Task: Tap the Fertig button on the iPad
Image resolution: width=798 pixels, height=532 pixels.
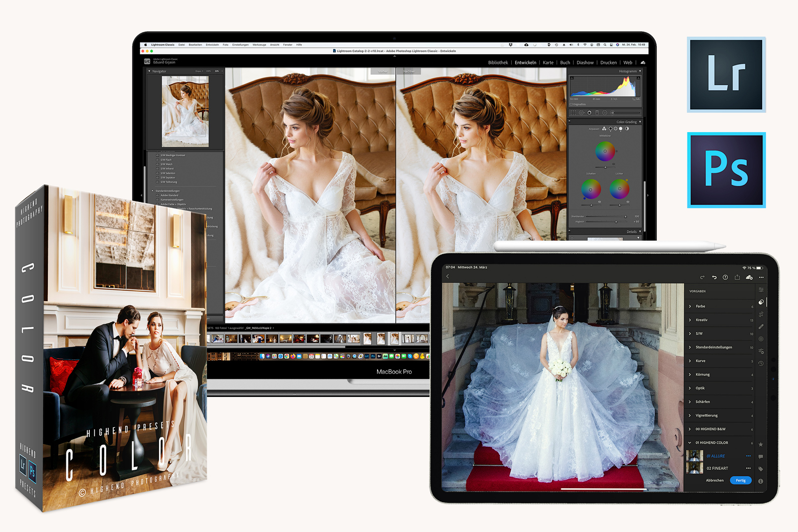Action: [x=741, y=480]
